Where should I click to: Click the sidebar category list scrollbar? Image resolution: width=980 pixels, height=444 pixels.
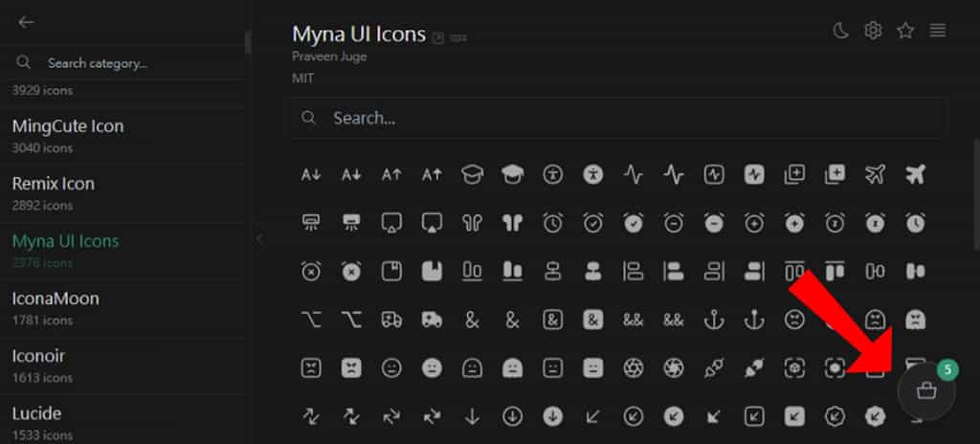pyautogui.click(x=248, y=42)
